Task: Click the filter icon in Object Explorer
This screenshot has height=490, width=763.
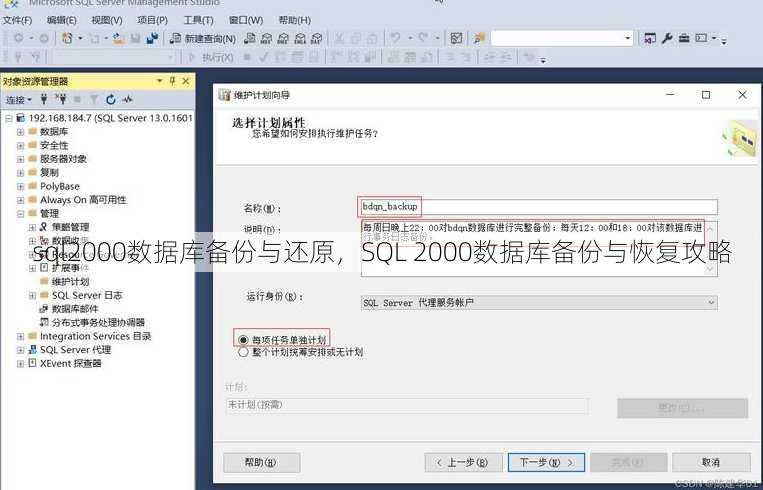Action: coord(94,100)
